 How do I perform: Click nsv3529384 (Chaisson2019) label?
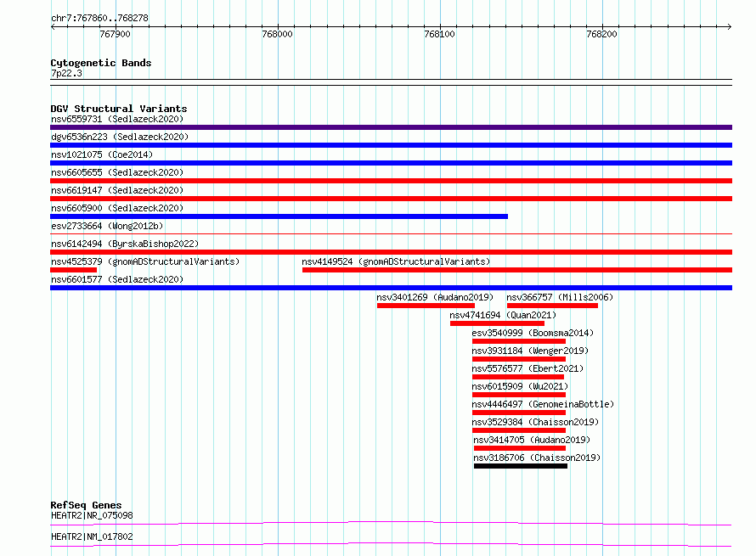click(x=535, y=422)
